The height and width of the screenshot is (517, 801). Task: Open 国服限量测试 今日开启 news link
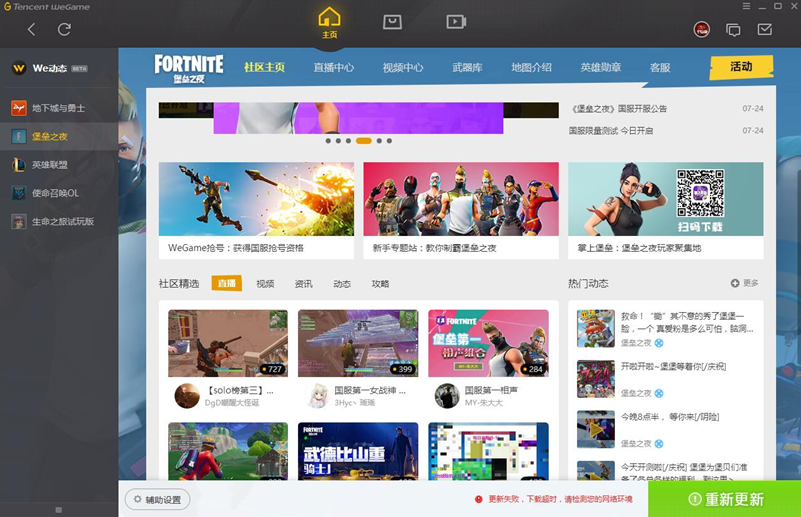point(611,131)
